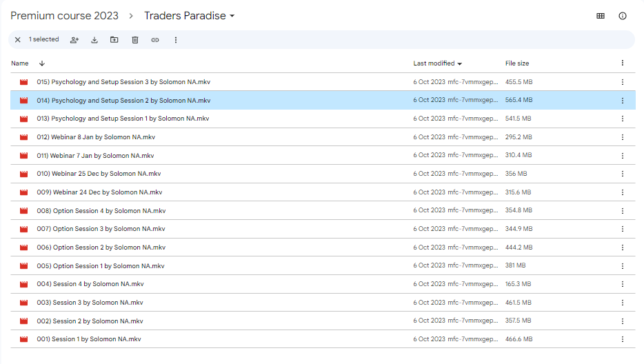Open more options for 003) Session 3
The image size is (644, 364).
coord(623,303)
